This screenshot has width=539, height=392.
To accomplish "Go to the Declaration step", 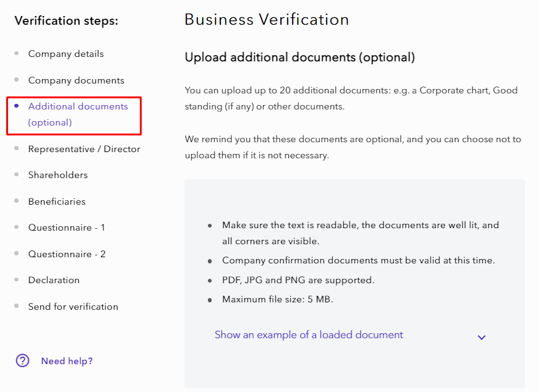I will (54, 280).
